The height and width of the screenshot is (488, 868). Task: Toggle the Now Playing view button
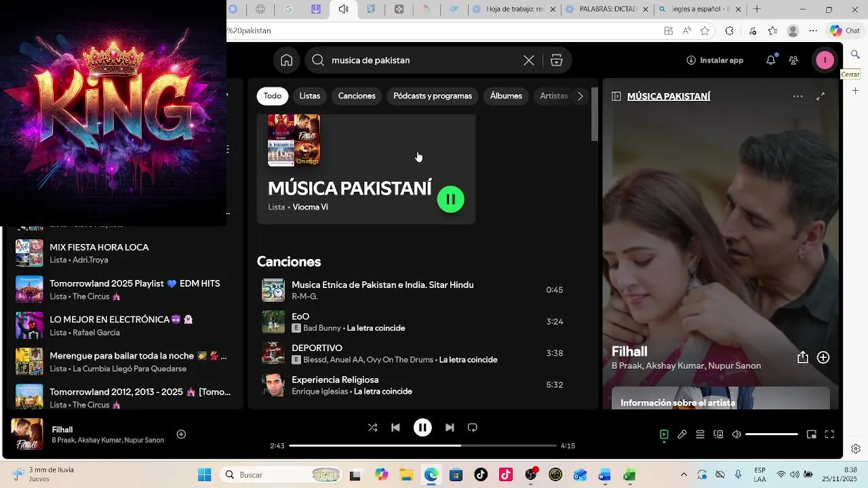664,434
